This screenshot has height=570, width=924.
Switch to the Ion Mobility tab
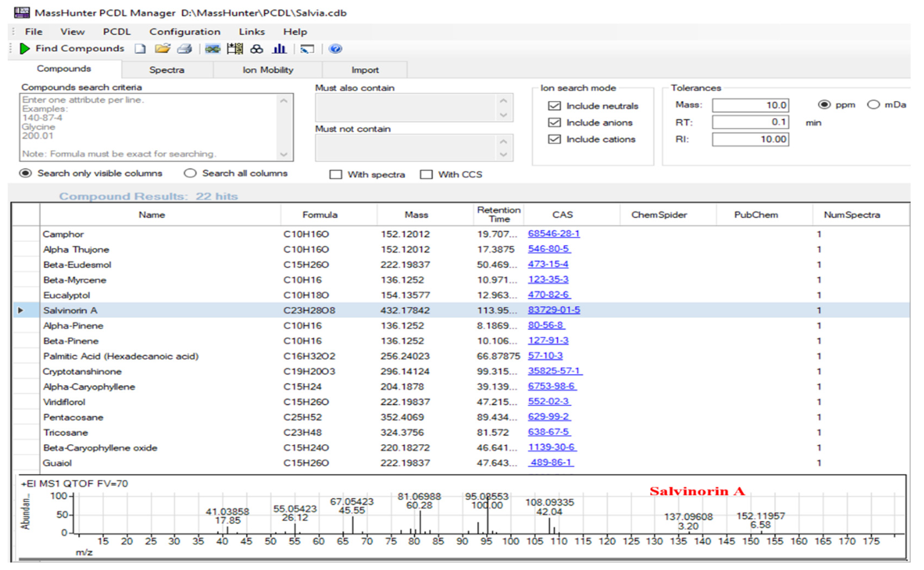[x=268, y=70]
